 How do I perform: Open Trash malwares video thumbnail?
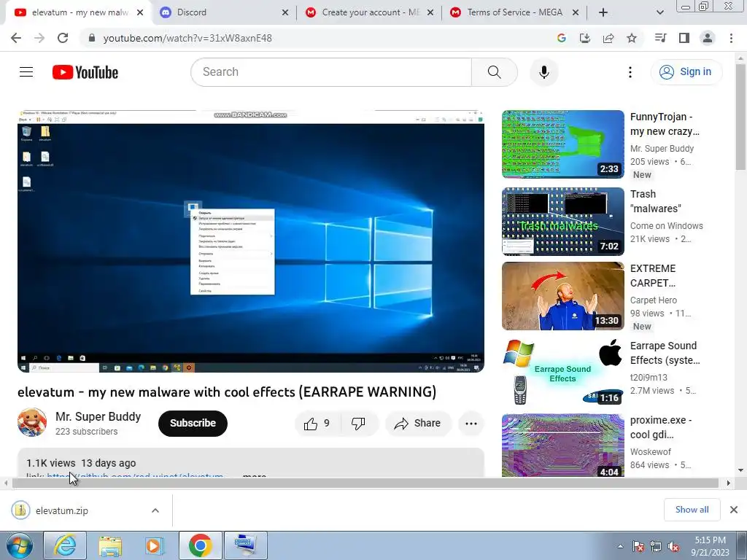tap(562, 222)
